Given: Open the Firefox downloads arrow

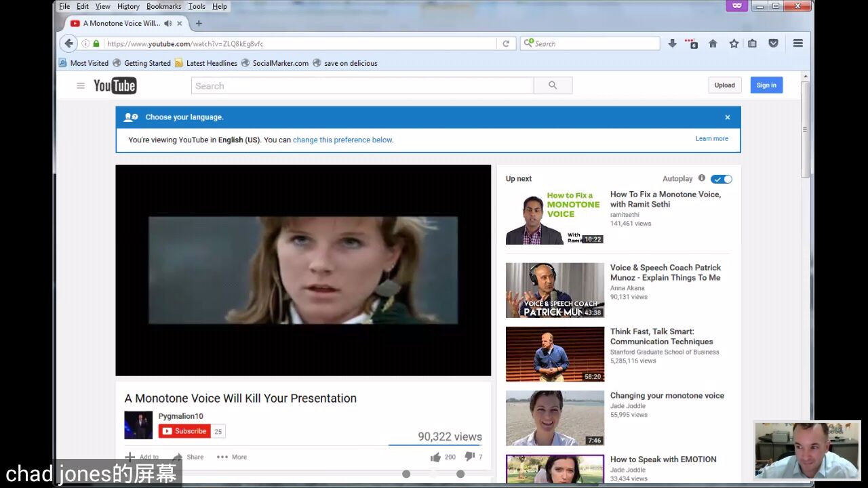Looking at the screenshot, I should 672,43.
